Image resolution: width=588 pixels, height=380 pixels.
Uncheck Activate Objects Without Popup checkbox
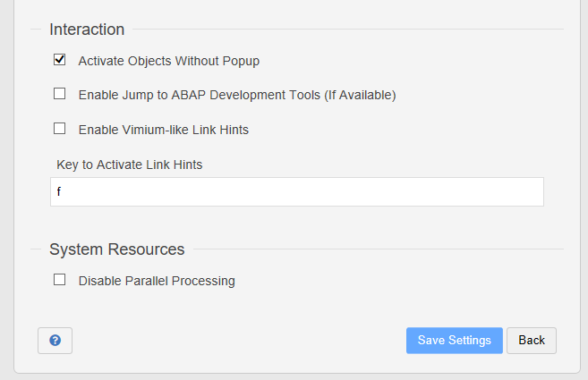point(60,60)
